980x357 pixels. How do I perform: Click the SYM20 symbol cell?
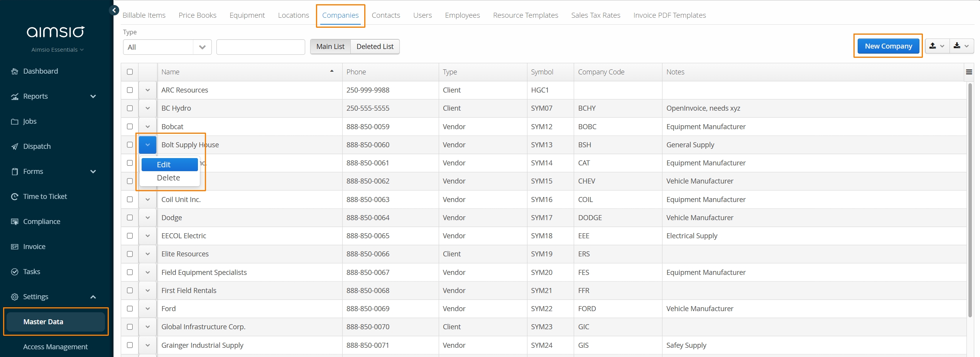[550, 272]
